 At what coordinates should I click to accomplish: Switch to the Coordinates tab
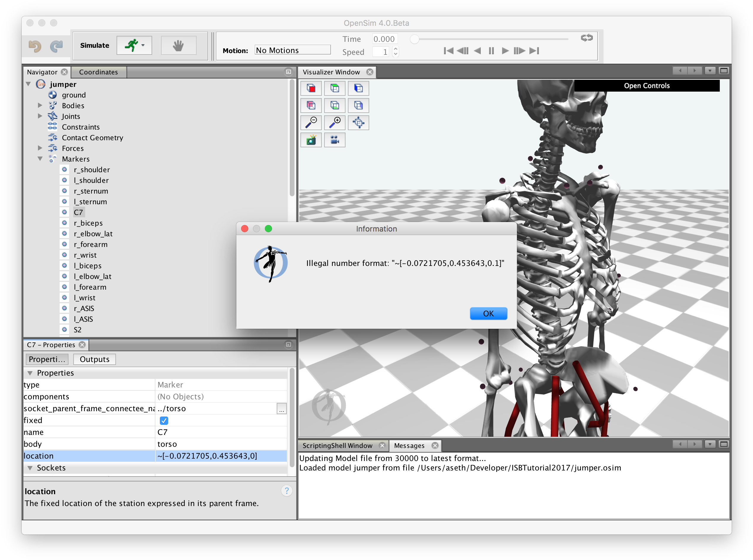tap(98, 72)
